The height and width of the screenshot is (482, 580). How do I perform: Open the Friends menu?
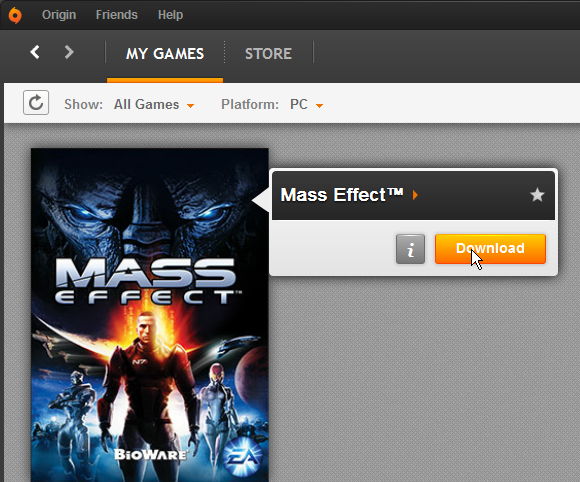[117, 15]
